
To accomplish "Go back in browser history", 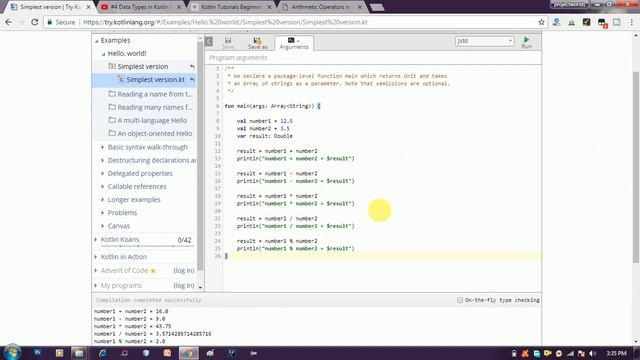I will click(9, 22).
